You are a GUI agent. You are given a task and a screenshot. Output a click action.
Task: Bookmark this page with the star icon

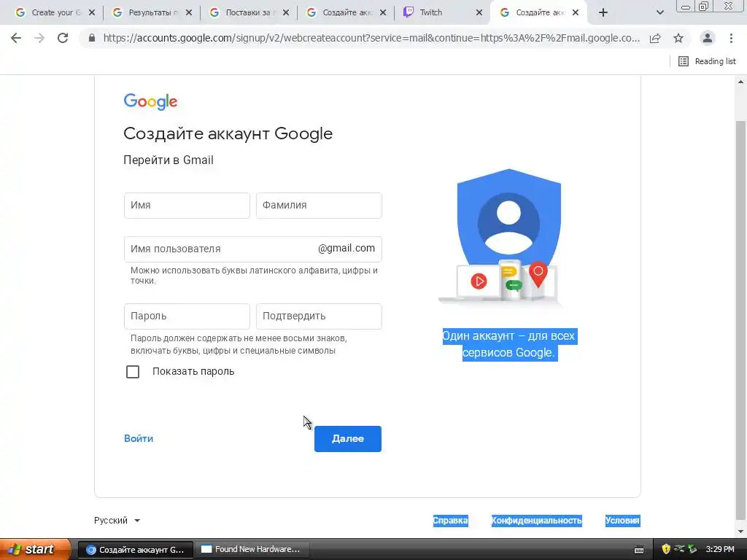[678, 38]
